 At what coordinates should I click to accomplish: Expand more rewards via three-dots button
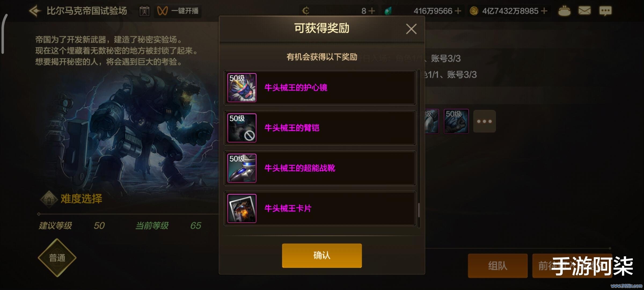484,121
